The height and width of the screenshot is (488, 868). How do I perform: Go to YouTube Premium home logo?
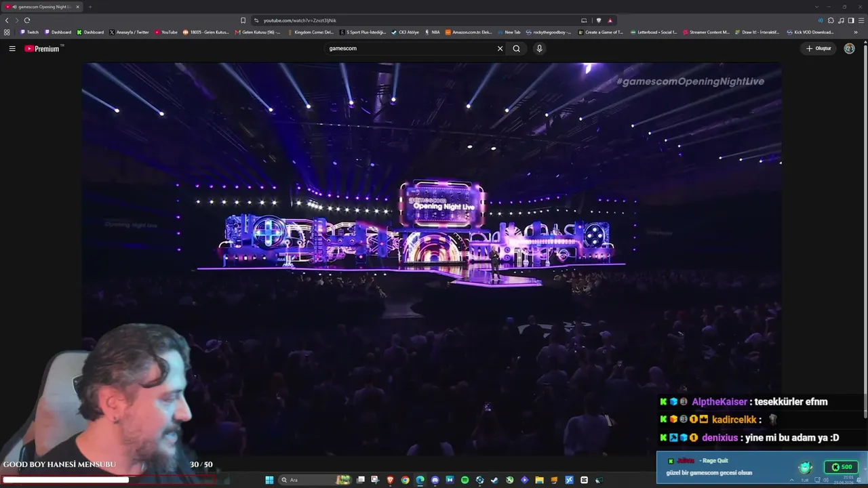[x=42, y=49]
